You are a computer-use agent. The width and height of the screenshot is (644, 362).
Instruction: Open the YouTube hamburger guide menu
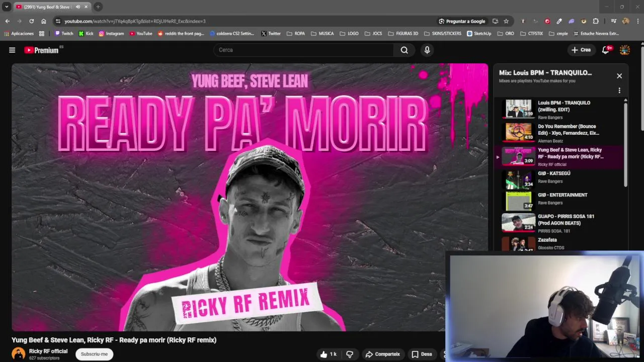tap(12, 50)
